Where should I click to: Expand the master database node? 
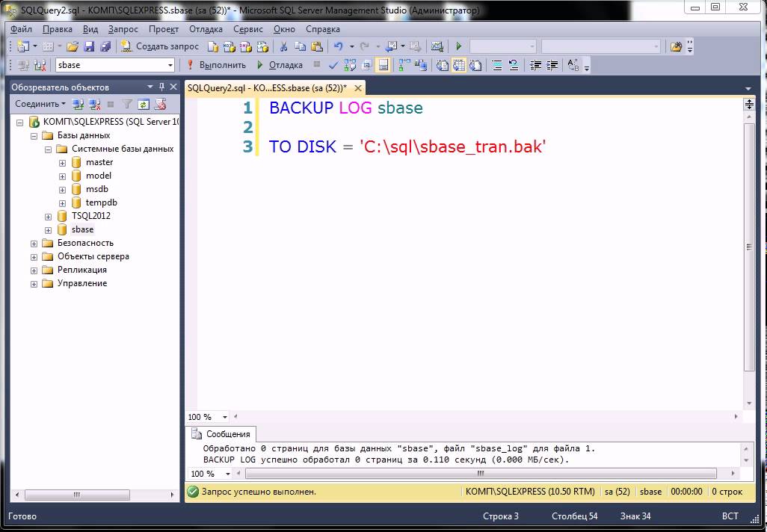(62, 163)
